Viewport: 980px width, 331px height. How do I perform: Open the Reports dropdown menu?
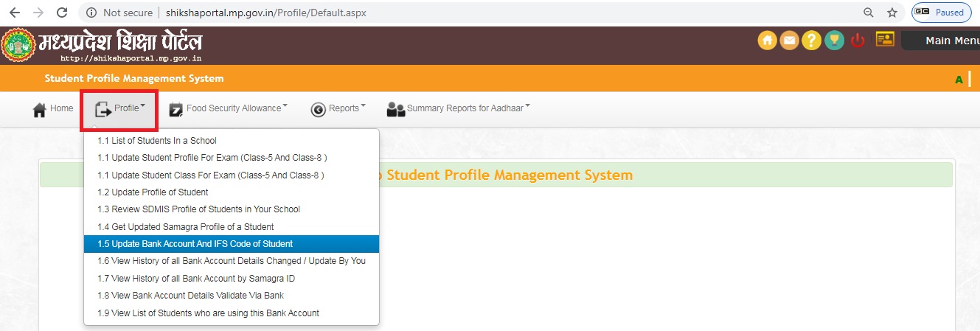coord(338,108)
